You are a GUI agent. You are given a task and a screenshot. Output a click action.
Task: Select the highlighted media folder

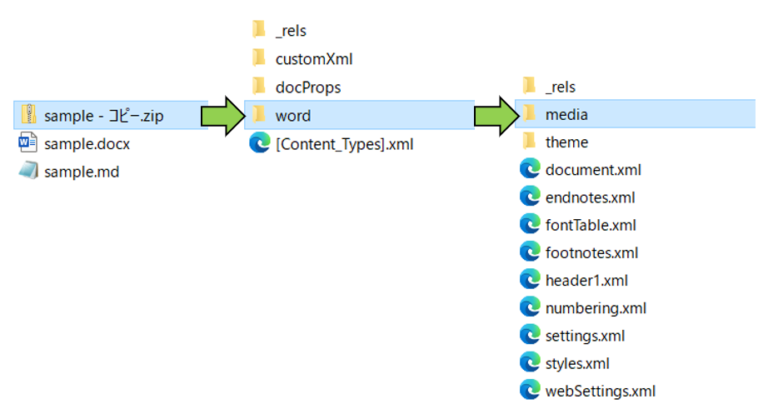566,115
